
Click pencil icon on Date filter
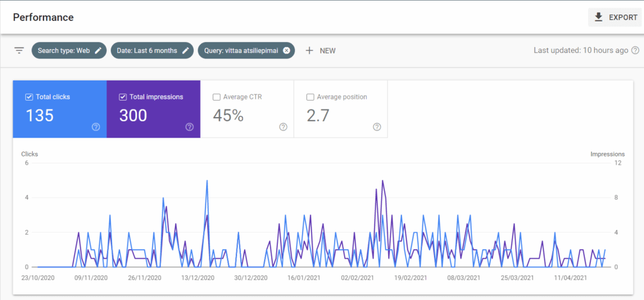(x=186, y=50)
